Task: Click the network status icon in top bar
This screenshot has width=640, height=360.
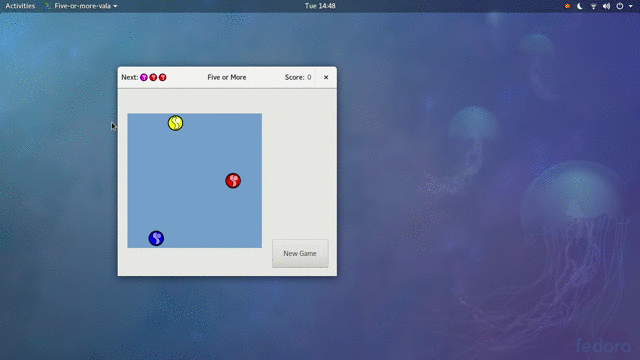Action: (593, 6)
